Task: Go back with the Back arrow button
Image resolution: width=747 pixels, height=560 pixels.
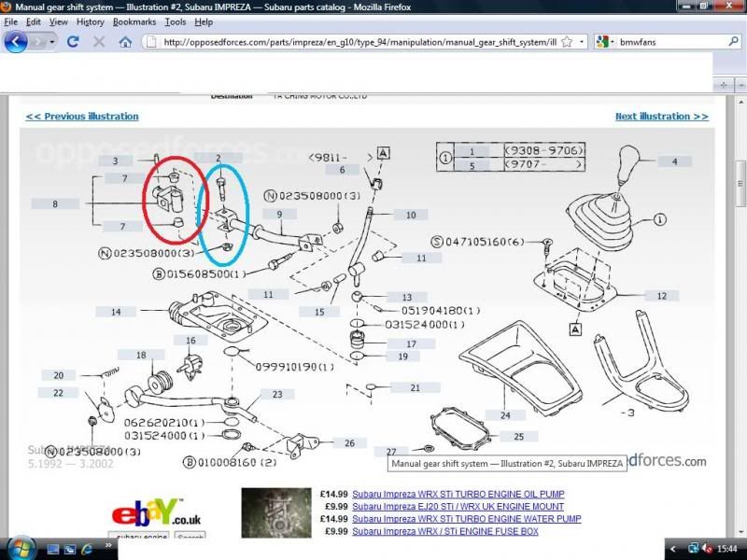Action: 15,42
